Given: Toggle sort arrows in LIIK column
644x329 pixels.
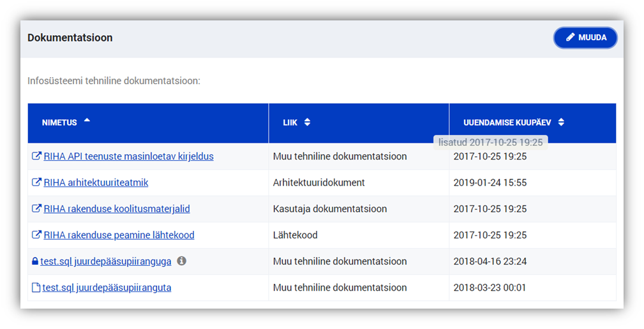Looking at the screenshot, I should coord(307,122).
